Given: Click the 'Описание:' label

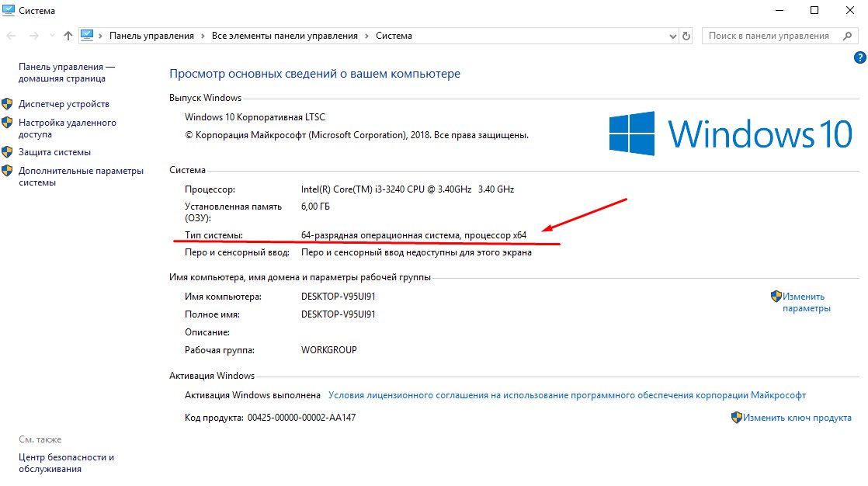Looking at the screenshot, I should 207,333.
